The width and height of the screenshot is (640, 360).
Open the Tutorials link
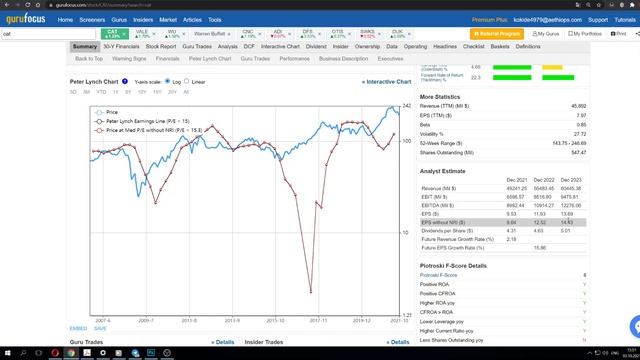pyautogui.click(x=625, y=20)
